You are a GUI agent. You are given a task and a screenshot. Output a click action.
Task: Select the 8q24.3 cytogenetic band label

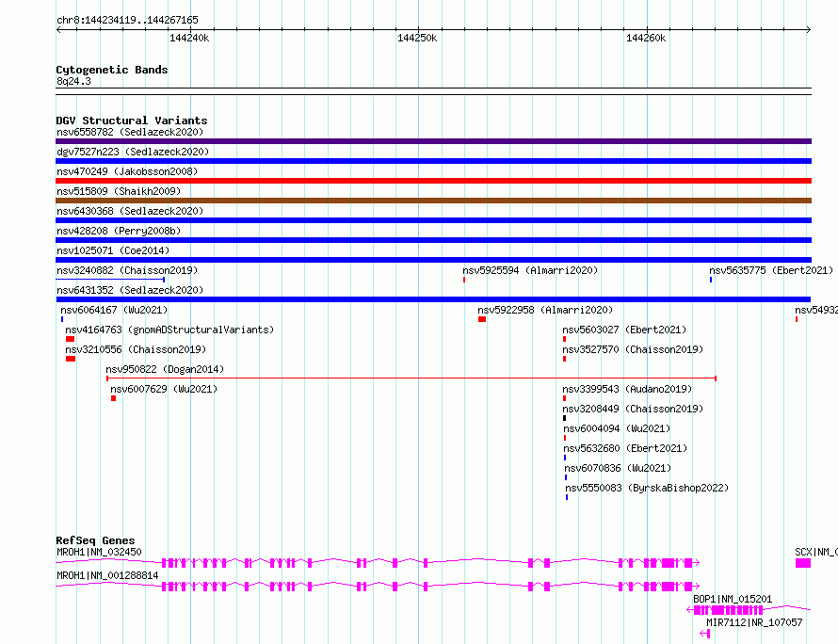[x=73, y=81]
